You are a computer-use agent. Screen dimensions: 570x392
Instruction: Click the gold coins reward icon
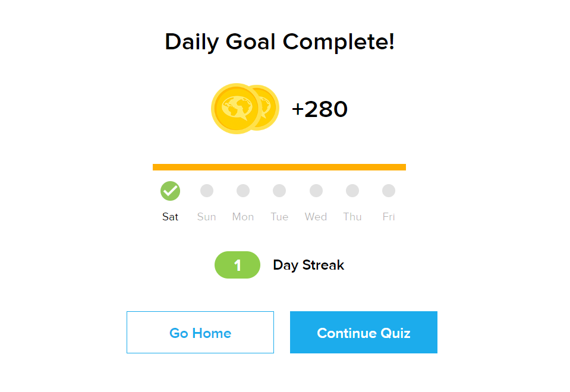(x=245, y=109)
